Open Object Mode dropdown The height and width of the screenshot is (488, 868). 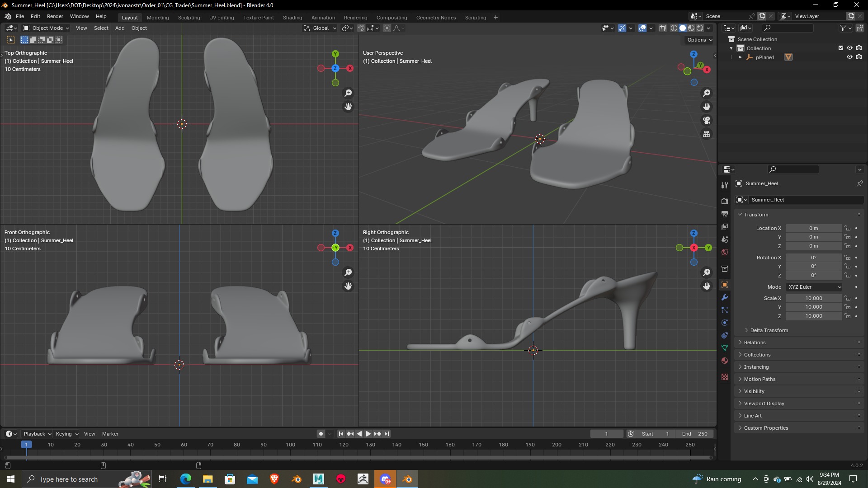(46, 28)
